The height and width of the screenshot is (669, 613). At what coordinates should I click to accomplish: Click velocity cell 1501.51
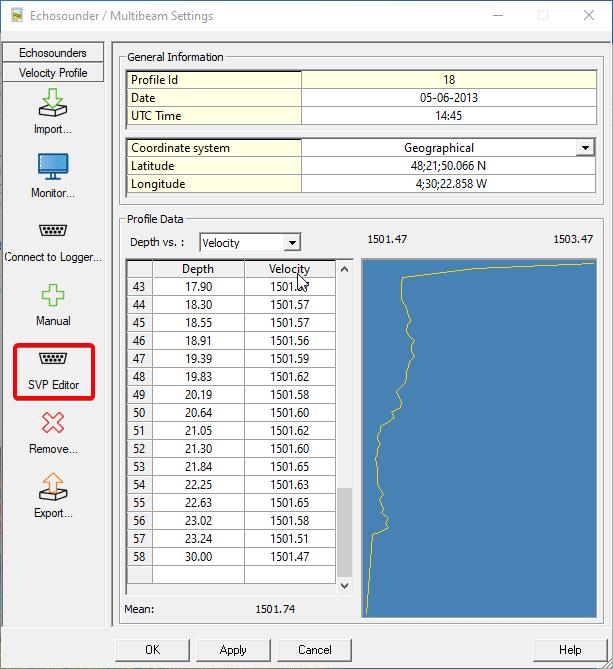point(290,539)
